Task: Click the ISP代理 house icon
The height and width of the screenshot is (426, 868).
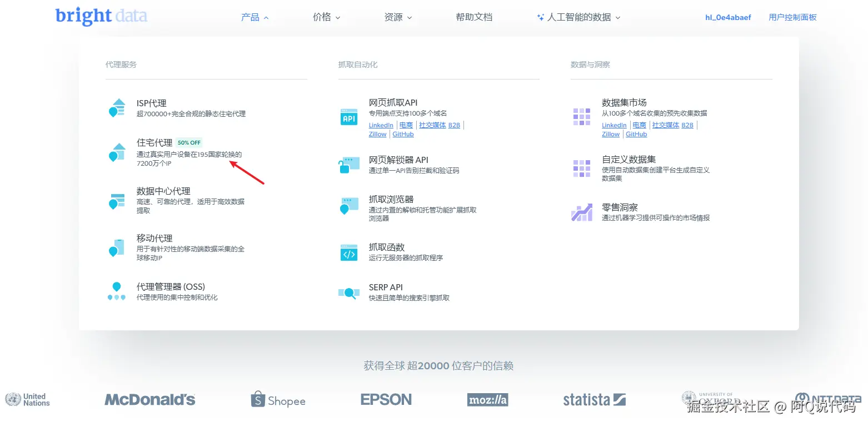Action: pyautogui.click(x=117, y=108)
